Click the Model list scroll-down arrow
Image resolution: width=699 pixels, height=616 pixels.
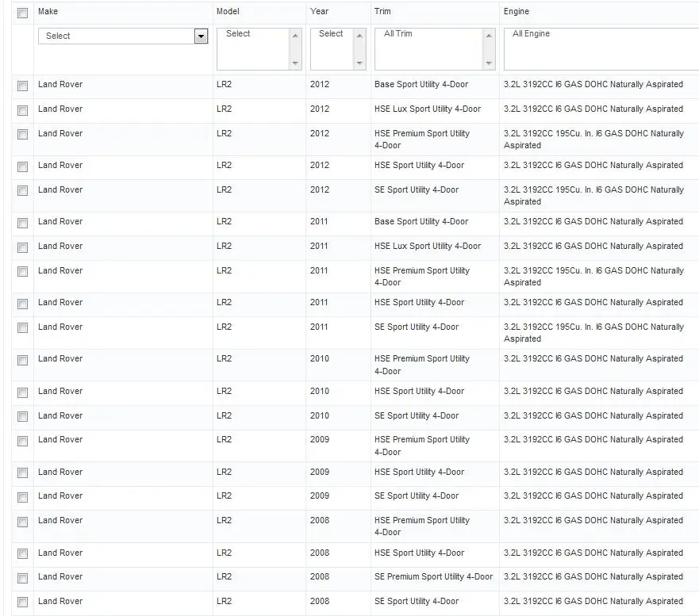[x=295, y=63]
